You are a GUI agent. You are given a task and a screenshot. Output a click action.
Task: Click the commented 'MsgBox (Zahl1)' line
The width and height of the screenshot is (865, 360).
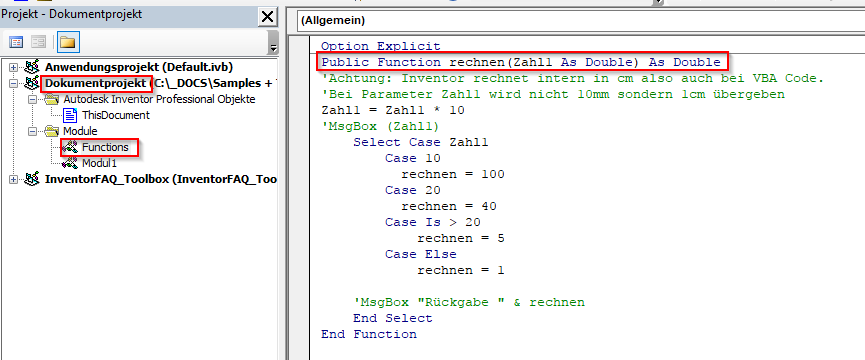(x=380, y=126)
